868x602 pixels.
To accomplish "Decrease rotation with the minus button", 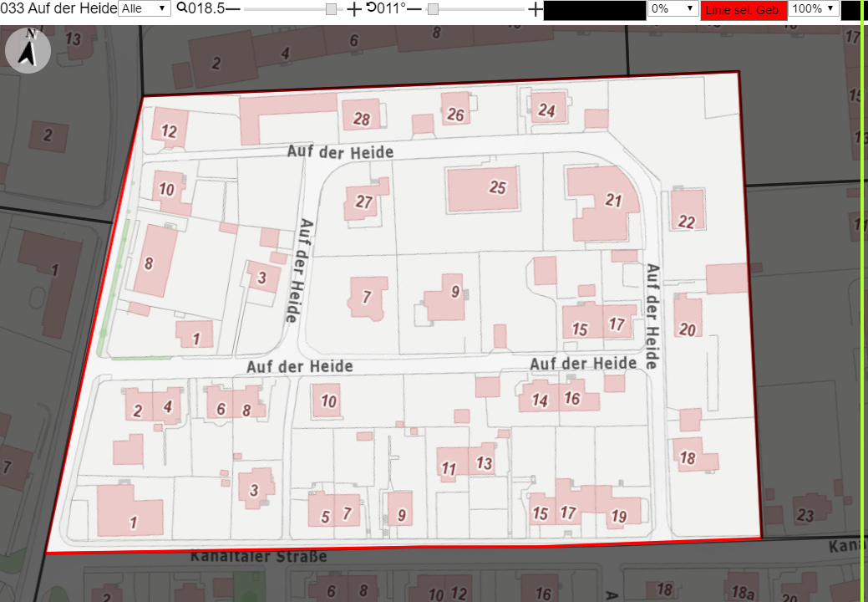I will [x=414, y=9].
